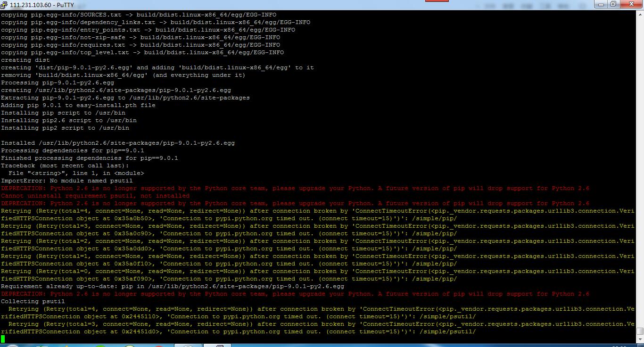Click 'Installing pip2.6 script to /usr/bin' line
This screenshot has width=644, height=347.
point(69,120)
